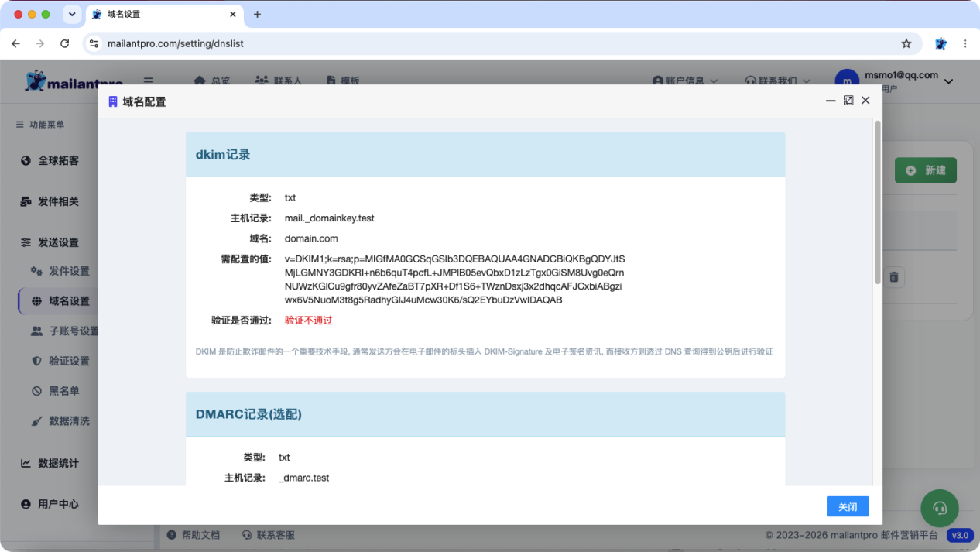Click the broom icon beside 数据清洗

click(36, 421)
